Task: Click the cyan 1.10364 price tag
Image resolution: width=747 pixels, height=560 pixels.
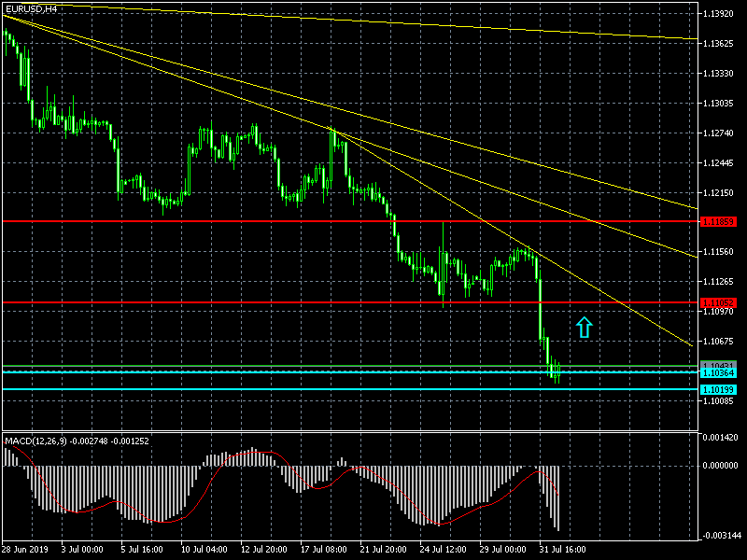Action: pyautogui.click(x=719, y=372)
